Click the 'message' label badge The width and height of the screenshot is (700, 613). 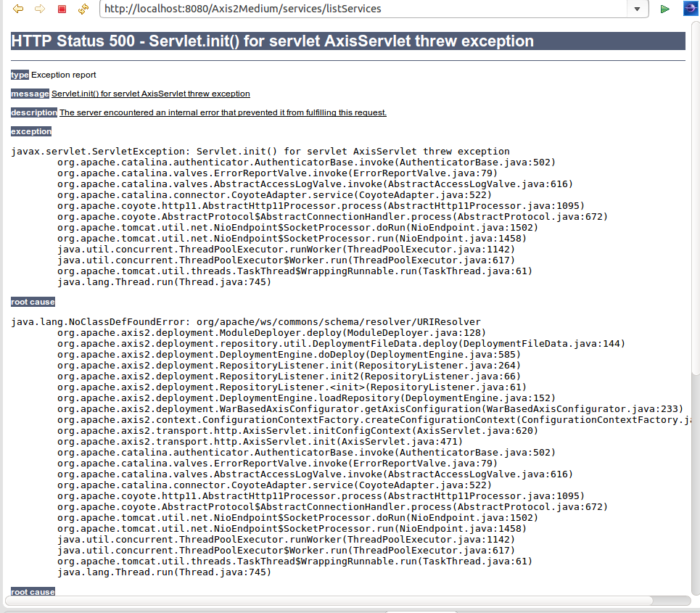coord(30,94)
